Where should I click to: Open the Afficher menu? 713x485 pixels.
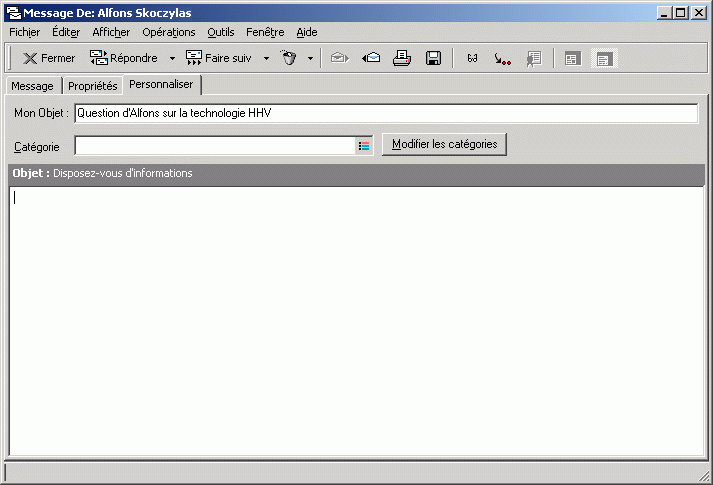111,32
